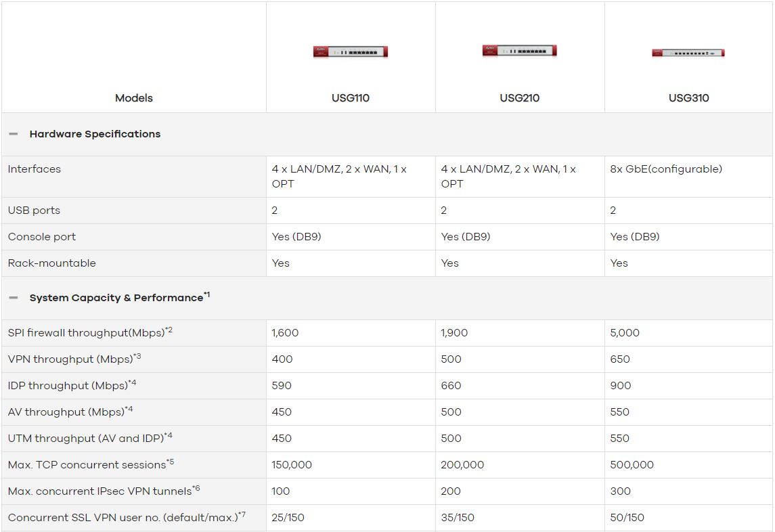Click the 300 IPsec VPN tunnels value
This screenshot has width=775, height=532.
[x=620, y=491]
